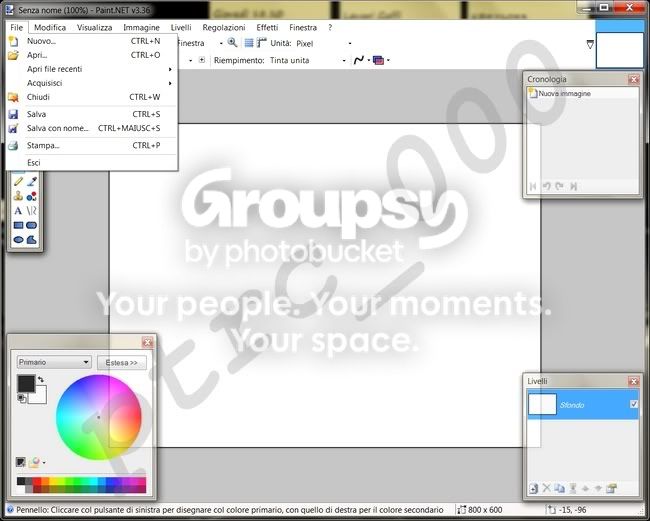
Task: Click Move Layer Down icon in Livelli
Action: 598,489
